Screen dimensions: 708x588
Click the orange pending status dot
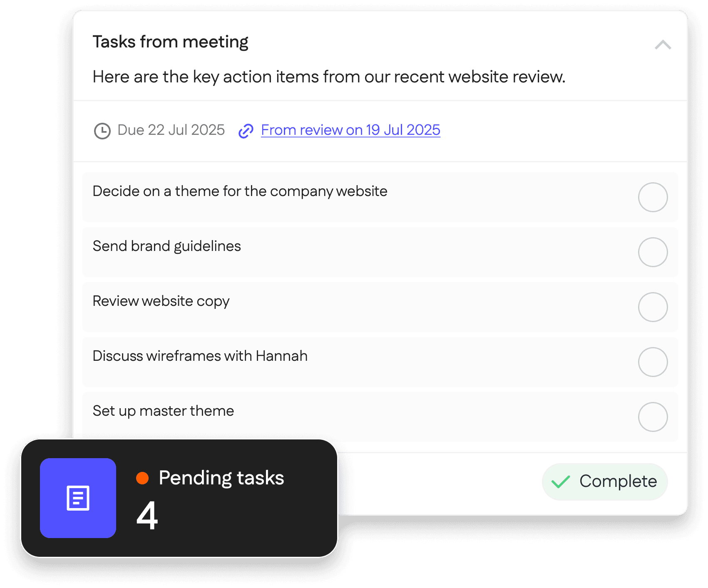coord(142,478)
